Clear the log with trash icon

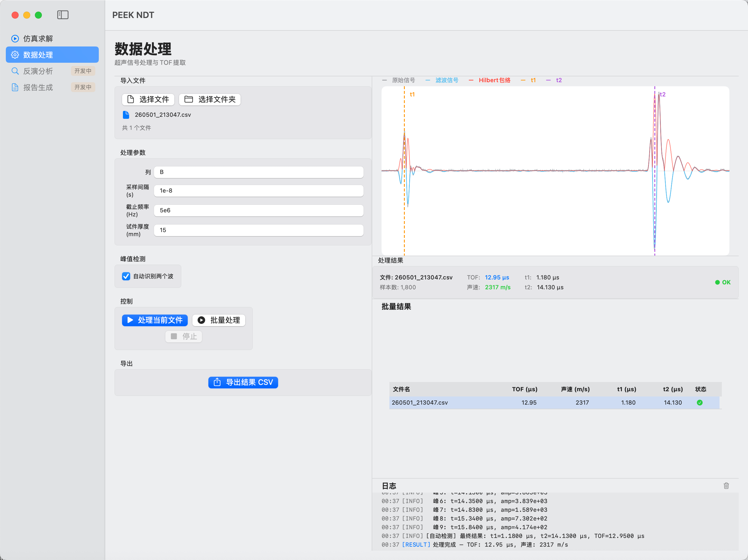pos(726,486)
